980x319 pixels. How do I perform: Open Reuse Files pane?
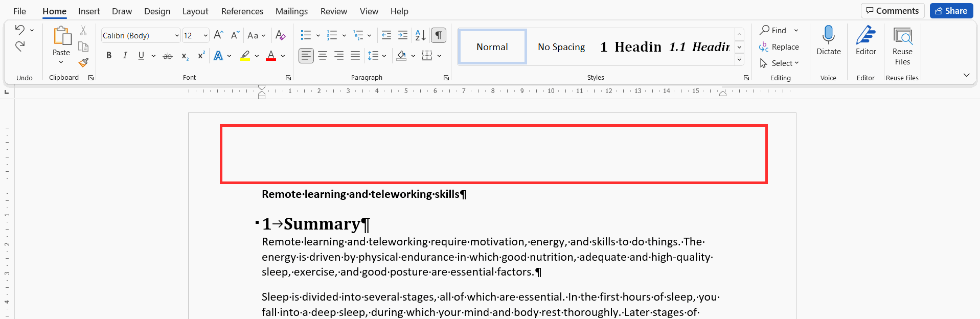pos(902,46)
